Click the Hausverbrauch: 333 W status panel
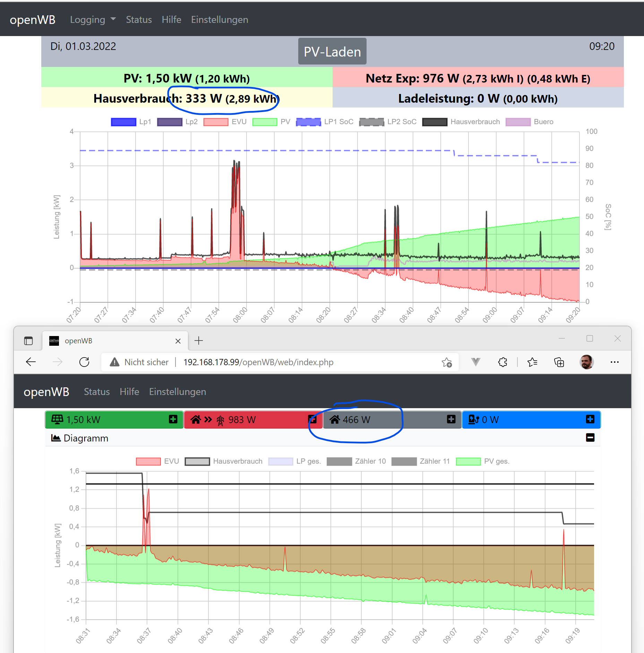 coord(187,97)
